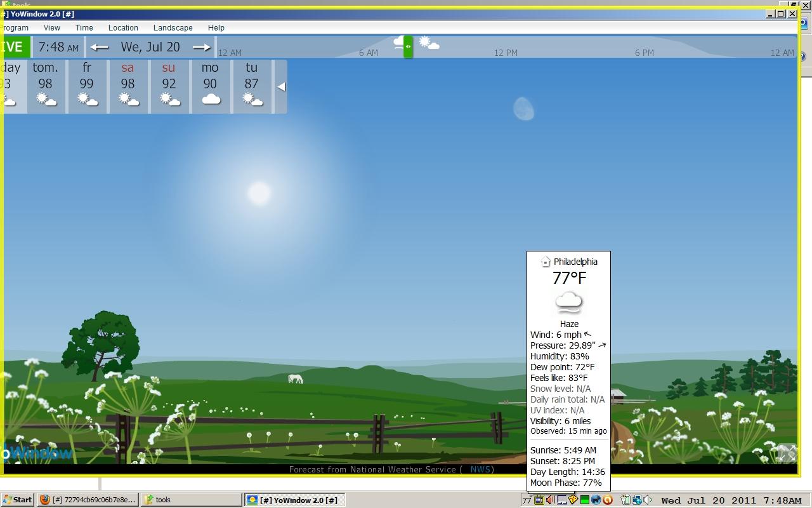The height and width of the screenshot is (508, 812).
Task: Click the Sunset: 8:25 PM line
Action: (563, 461)
